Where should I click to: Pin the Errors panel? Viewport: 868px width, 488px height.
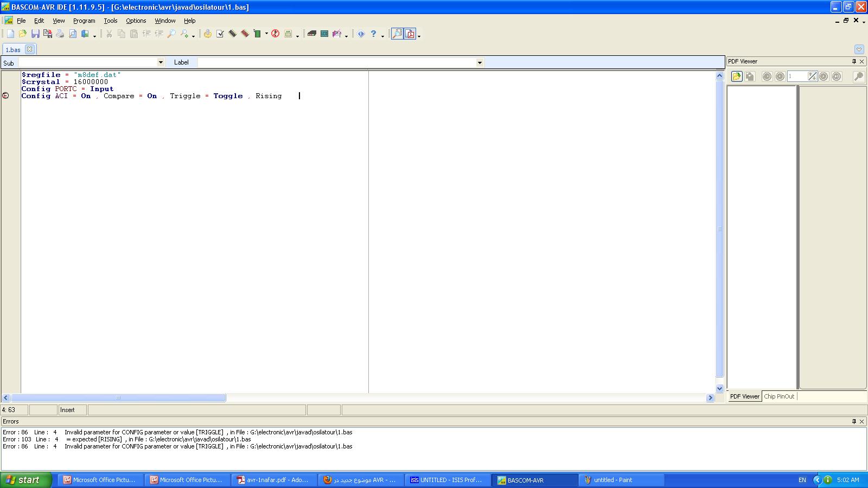coord(854,421)
